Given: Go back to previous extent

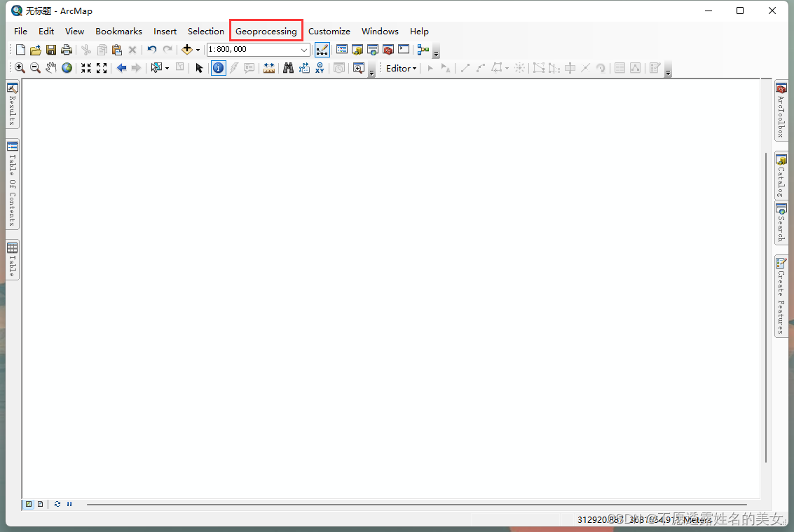Looking at the screenshot, I should 121,68.
